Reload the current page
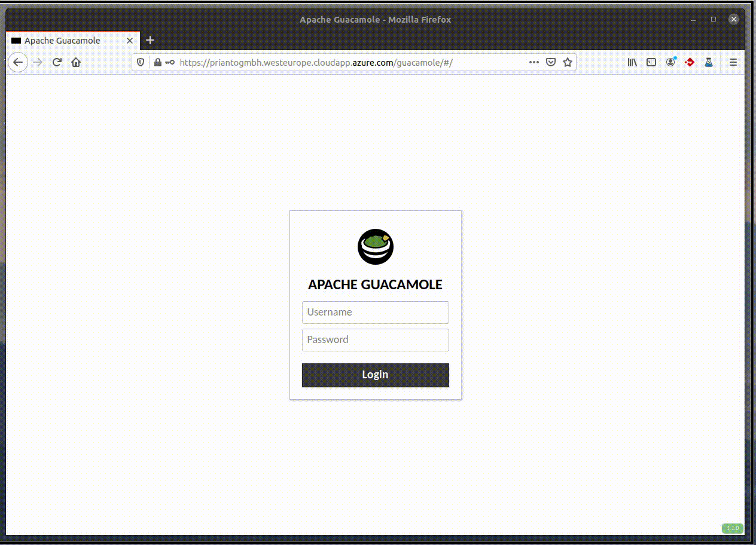The image size is (756, 545). pyautogui.click(x=57, y=62)
